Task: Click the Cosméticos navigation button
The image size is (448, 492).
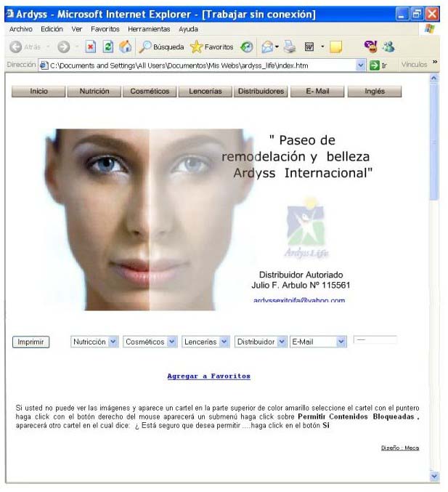Action: pos(150,92)
